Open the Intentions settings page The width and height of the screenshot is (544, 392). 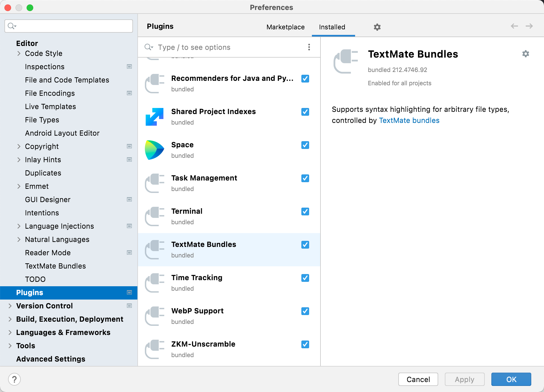(x=42, y=213)
